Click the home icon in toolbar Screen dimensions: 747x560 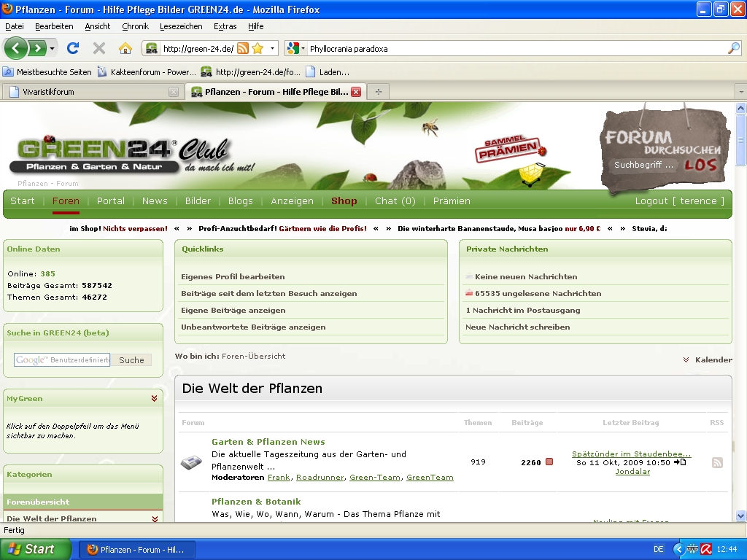[x=125, y=49]
